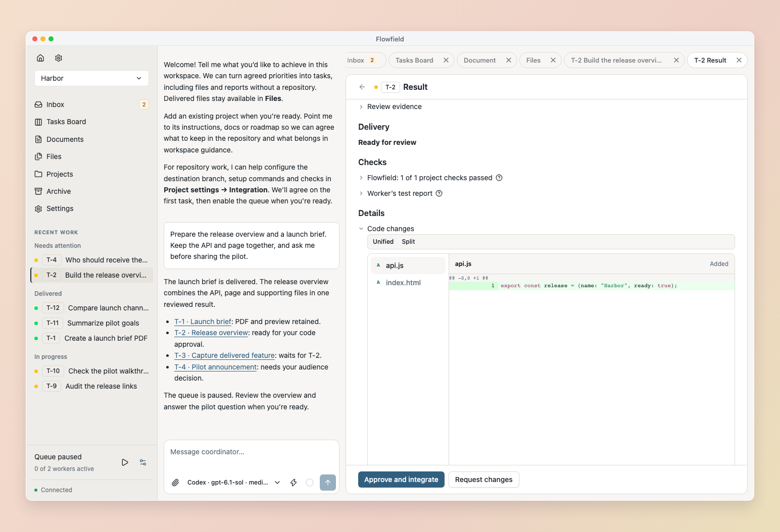
Task: Click Approve and integrate button
Action: point(401,480)
